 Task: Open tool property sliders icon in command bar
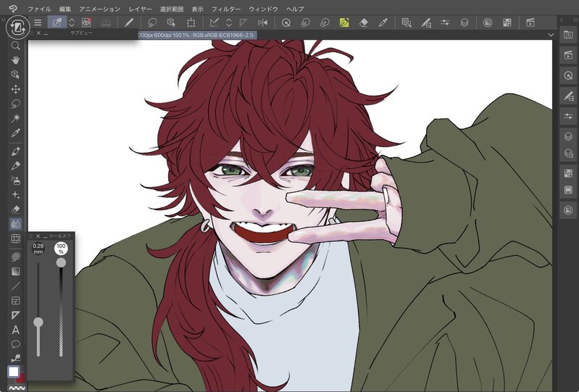click(x=446, y=22)
